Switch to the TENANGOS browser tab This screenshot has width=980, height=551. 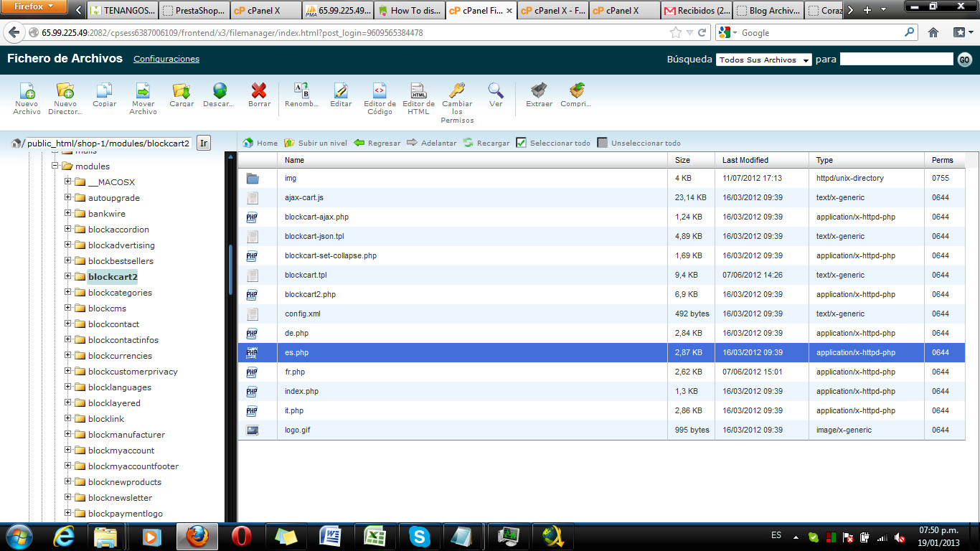[122, 11]
